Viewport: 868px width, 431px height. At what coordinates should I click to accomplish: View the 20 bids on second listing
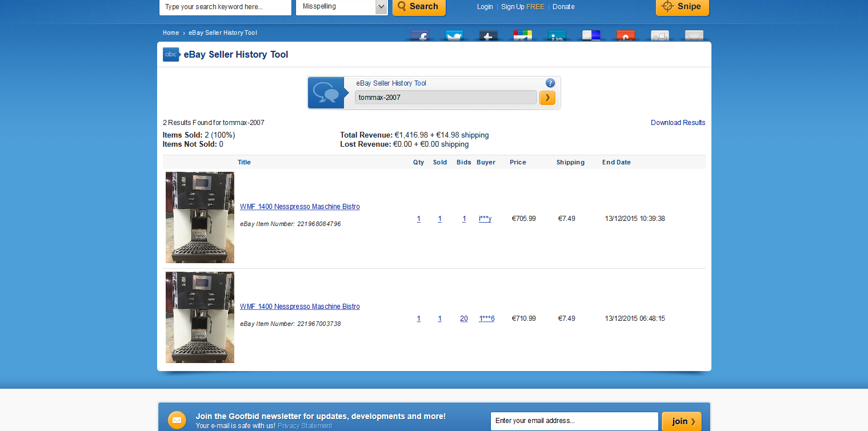point(464,319)
